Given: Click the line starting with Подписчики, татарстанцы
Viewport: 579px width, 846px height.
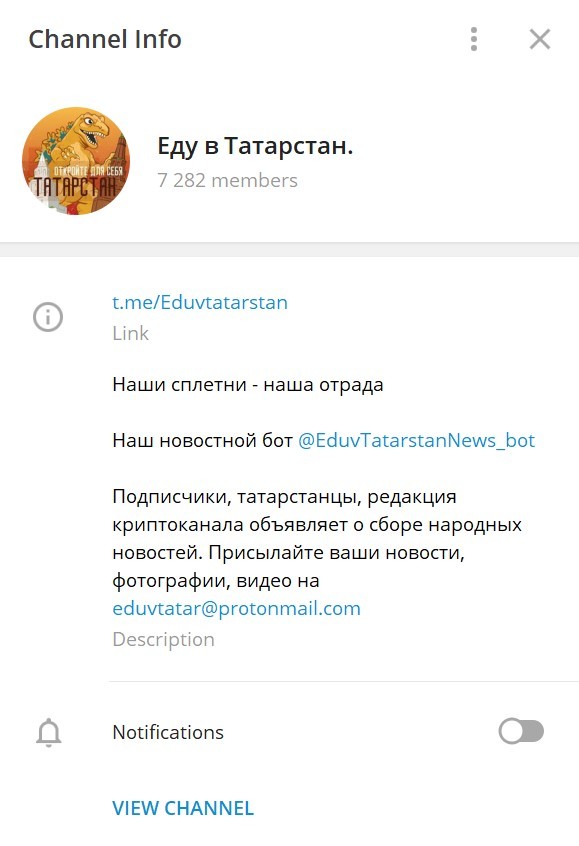Looking at the screenshot, I should tap(284, 496).
